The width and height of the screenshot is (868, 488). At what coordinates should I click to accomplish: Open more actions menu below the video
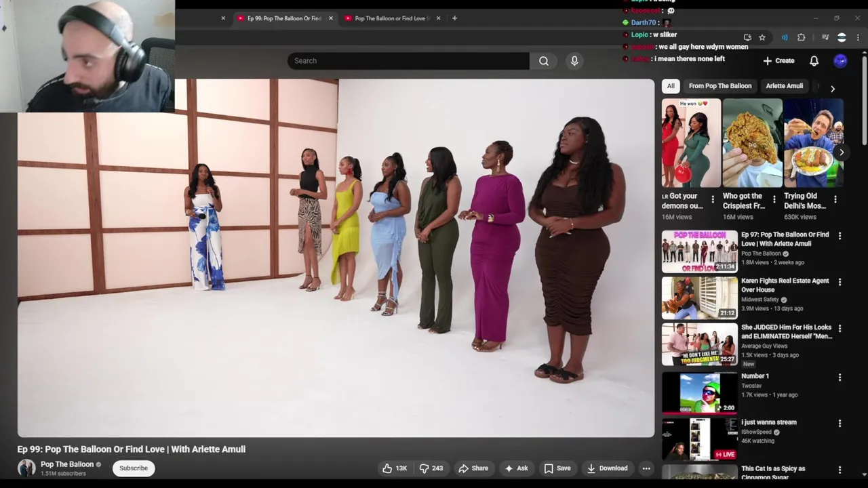[x=646, y=468]
